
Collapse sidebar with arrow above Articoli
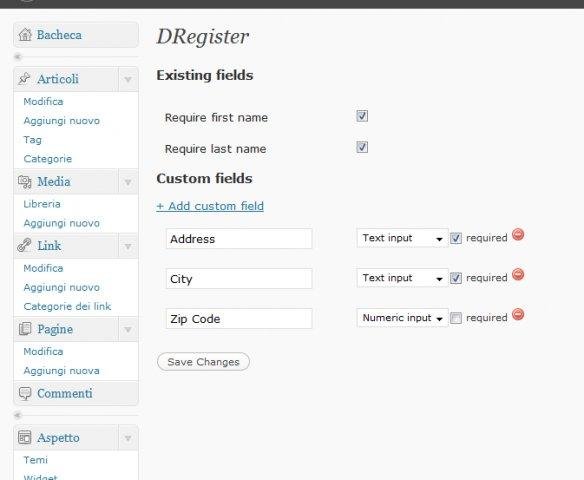pos(17,57)
